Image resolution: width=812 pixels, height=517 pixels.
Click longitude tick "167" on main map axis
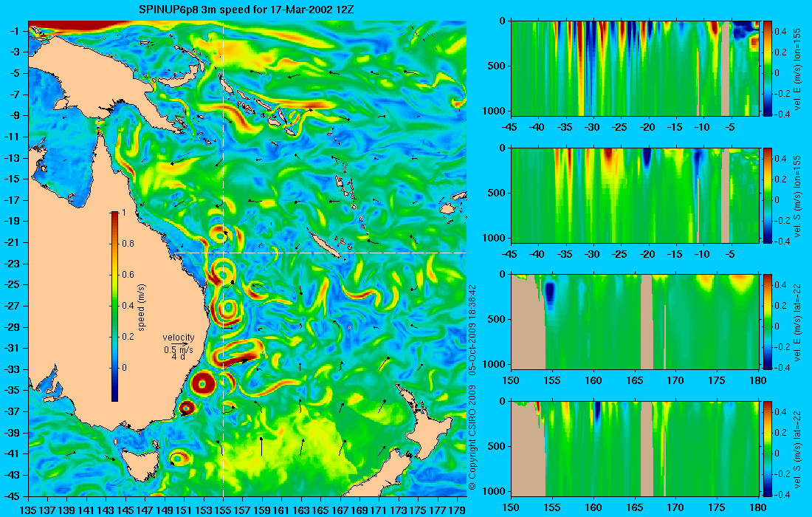(340, 510)
